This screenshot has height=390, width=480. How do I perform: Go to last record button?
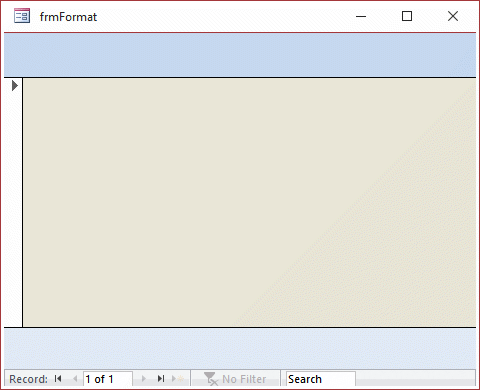[x=161, y=379]
